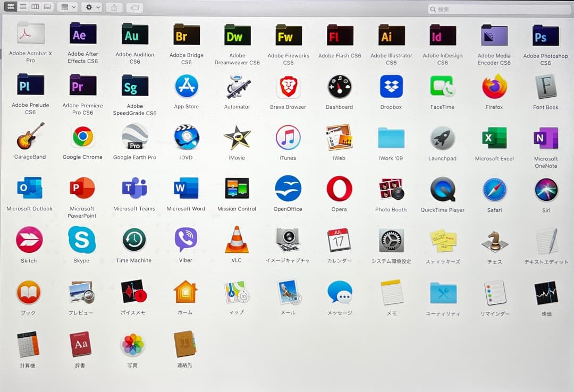The height and width of the screenshot is (392, 574).
Task: Select the iWeb icon
Action: [x=339, y=137]
